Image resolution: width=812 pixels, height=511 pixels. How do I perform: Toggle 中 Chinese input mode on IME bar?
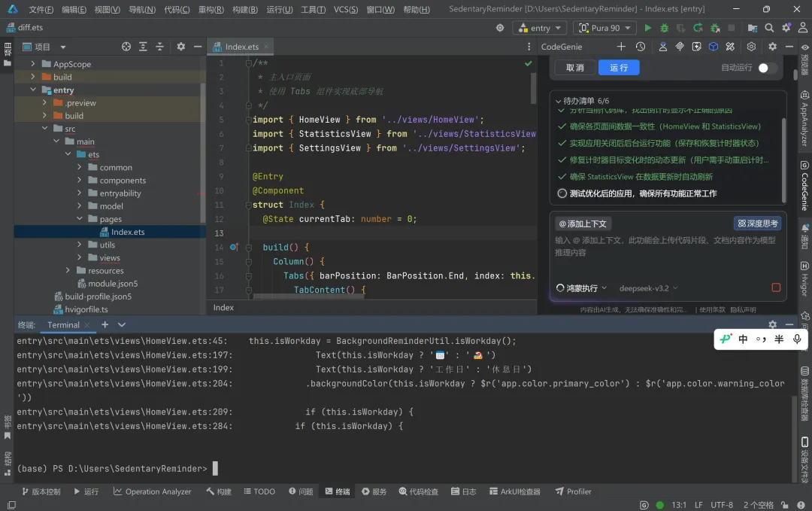point(743,339)
